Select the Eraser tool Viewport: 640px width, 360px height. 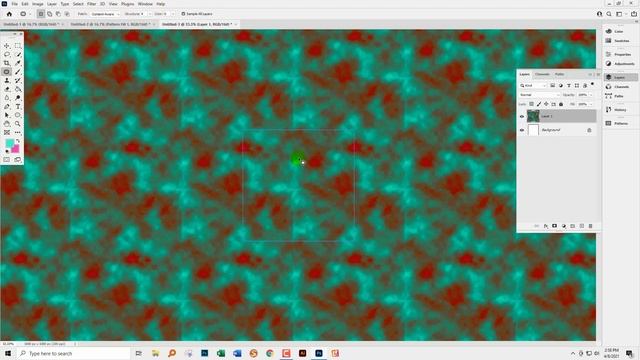pyautogui.click(x=7, y=89)
